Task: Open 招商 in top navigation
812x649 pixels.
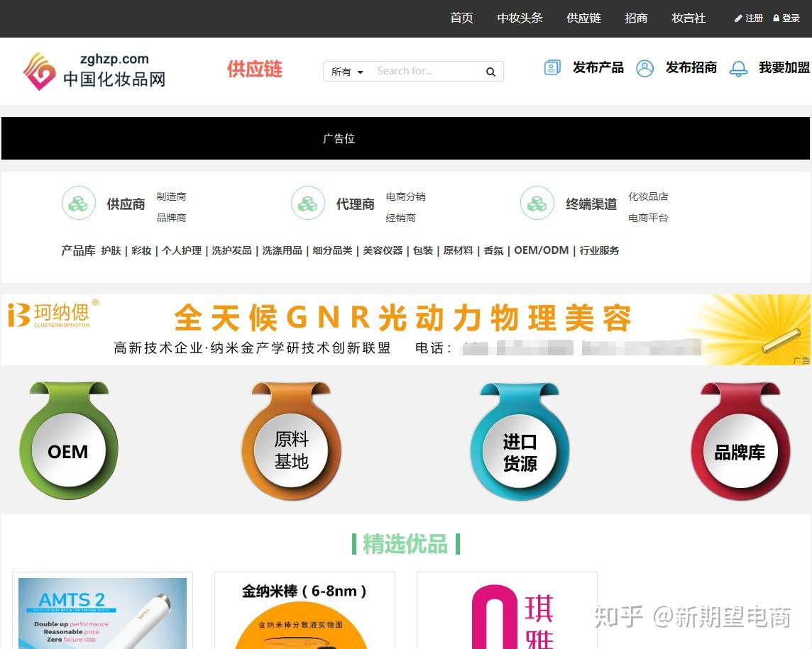Action: click(x=636, y=18)
